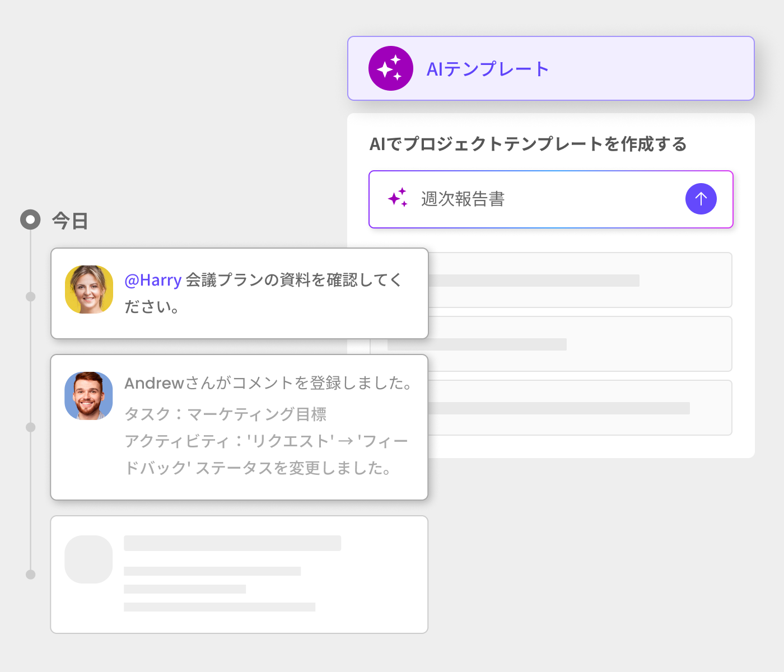Select the 今日 timeline ring marker
Viewport: 784px width, 672px height.
pos(30,220)
